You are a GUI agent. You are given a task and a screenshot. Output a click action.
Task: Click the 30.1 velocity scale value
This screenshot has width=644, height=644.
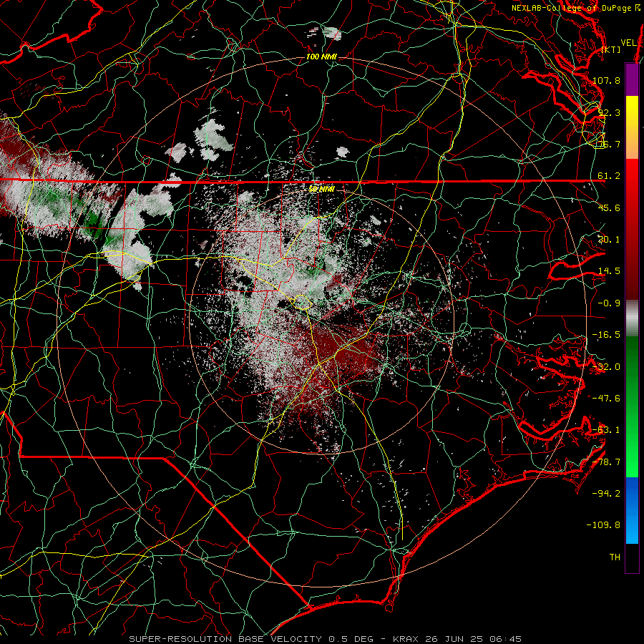(609, 240)
